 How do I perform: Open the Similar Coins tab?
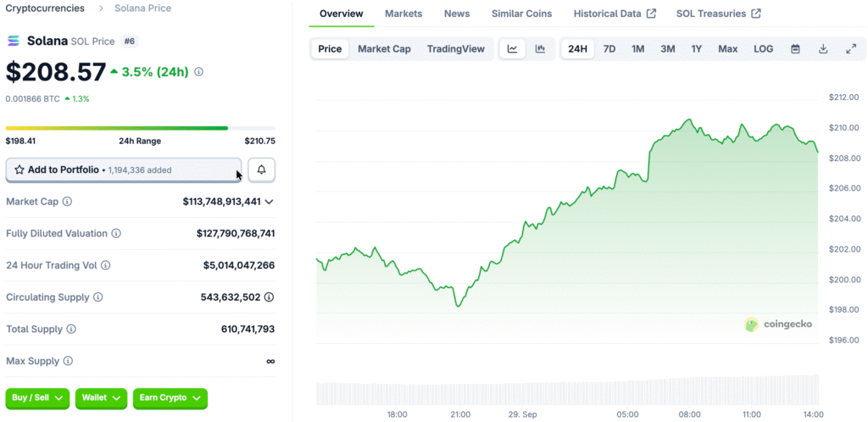[521, 14]
